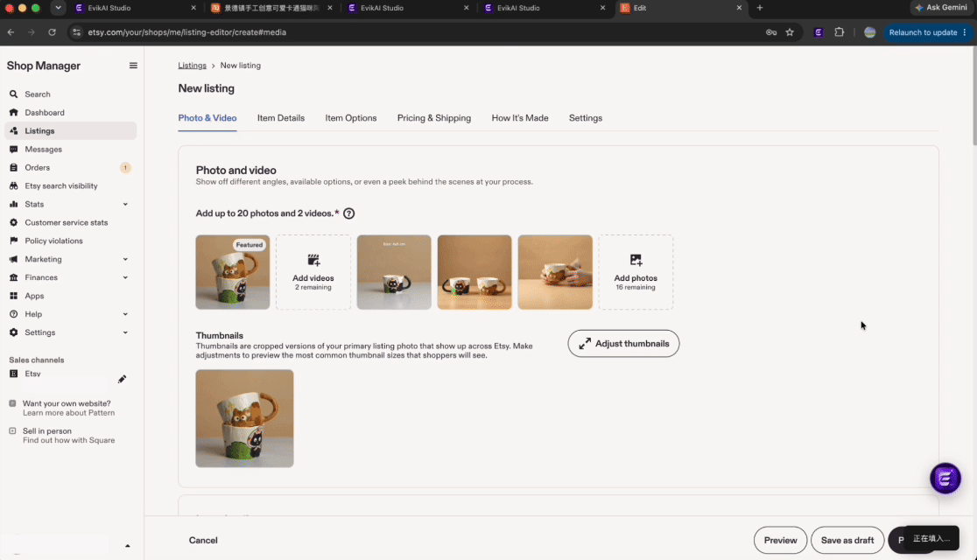Switch to the Pricing & Shipping tab
Viewport: 977px width, 560px height.
click(x=433, y=118)
